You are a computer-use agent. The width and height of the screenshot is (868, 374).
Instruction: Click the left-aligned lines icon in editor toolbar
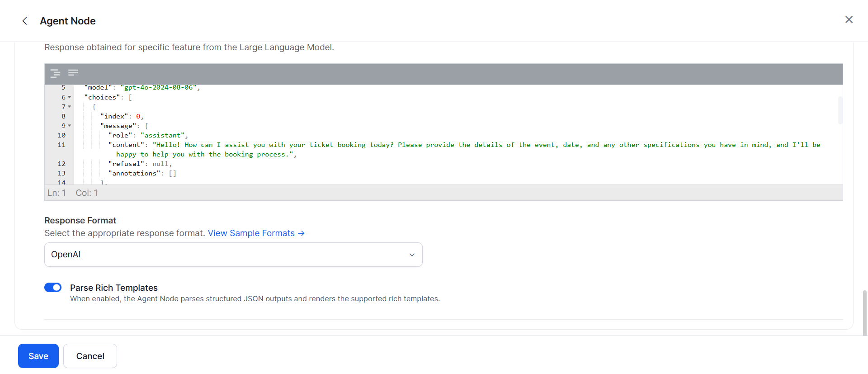pos(73,72)
